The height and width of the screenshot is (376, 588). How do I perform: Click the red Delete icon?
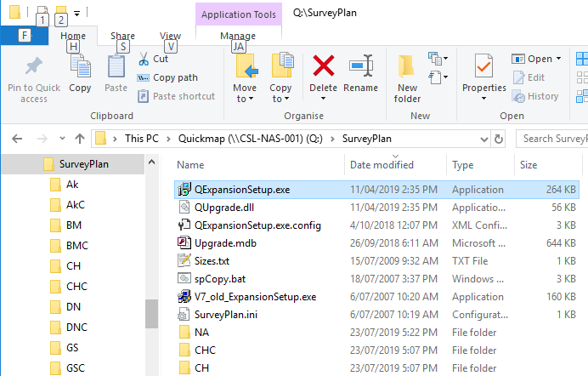323,66
